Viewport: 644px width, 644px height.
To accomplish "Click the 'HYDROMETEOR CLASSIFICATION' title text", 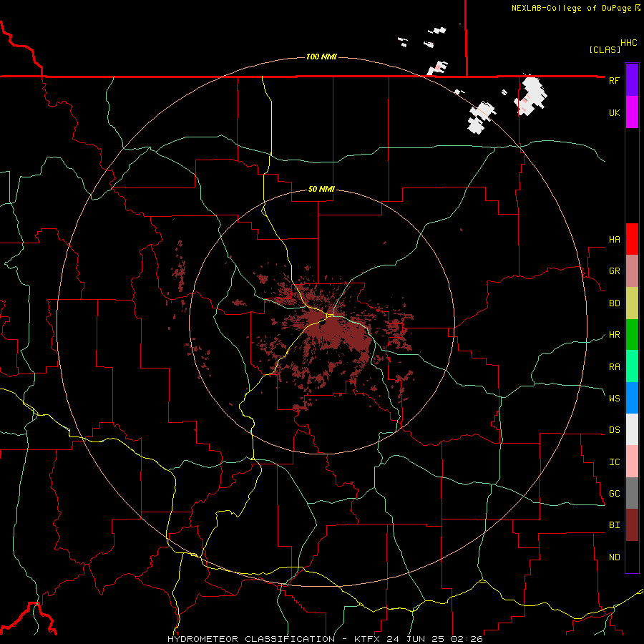I will point(251,639).
